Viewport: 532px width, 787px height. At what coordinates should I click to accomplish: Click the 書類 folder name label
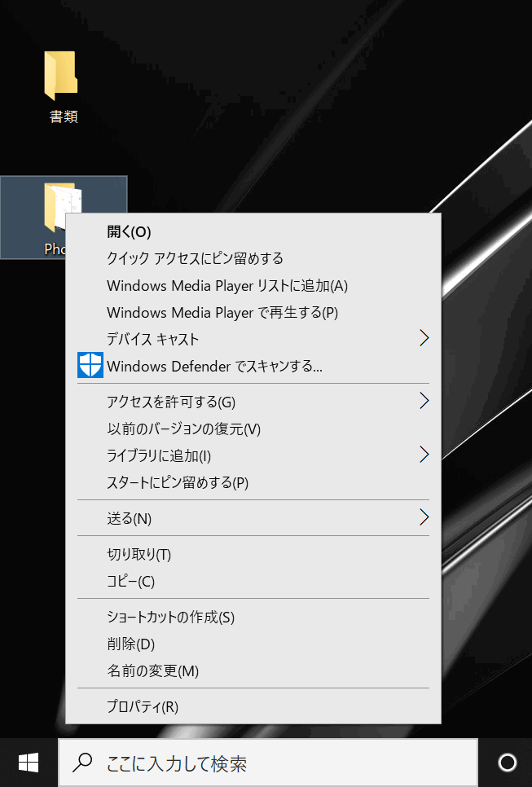point(64,117)
